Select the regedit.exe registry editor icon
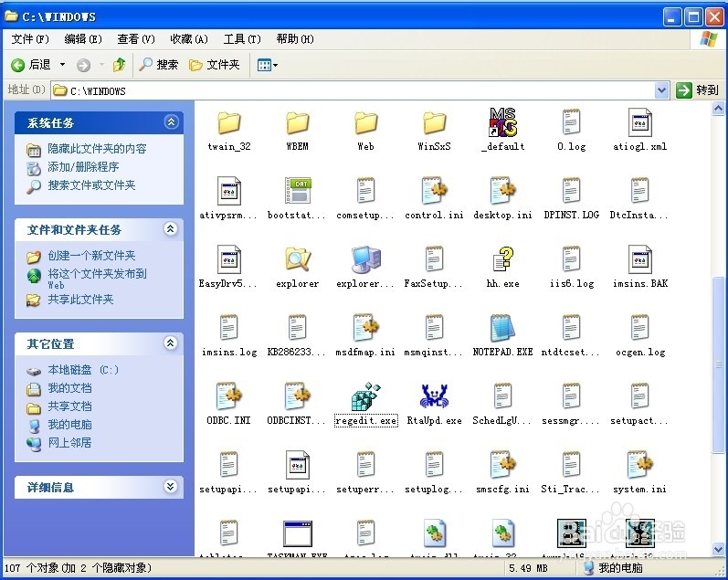This screenshot has width=728, height=580. coord(366,396)
